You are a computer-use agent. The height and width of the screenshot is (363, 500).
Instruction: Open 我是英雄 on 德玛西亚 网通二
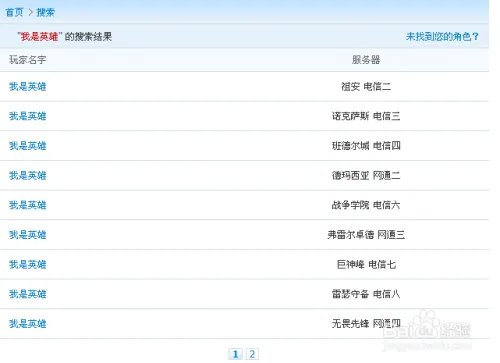coord(27,175)
